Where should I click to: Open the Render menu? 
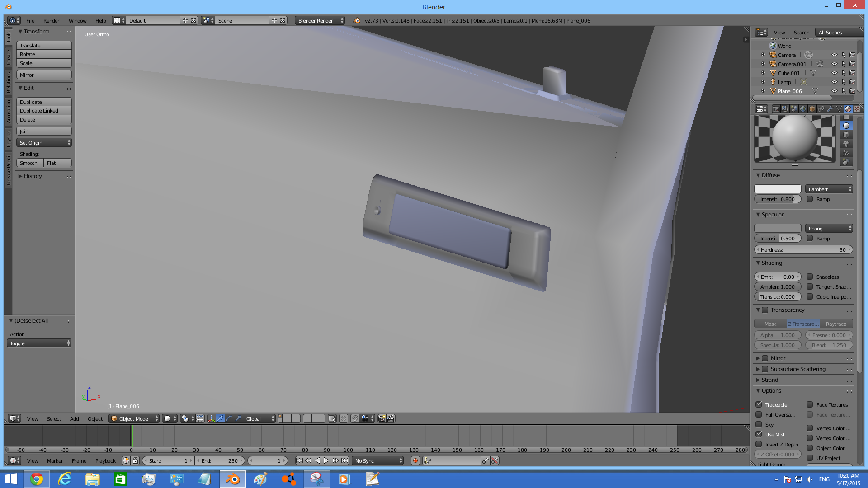(x=51, y=21)
